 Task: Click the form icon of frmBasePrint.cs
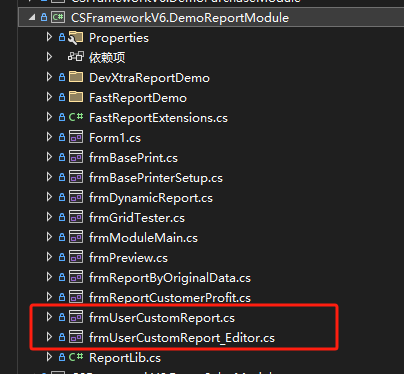[76, 157]
